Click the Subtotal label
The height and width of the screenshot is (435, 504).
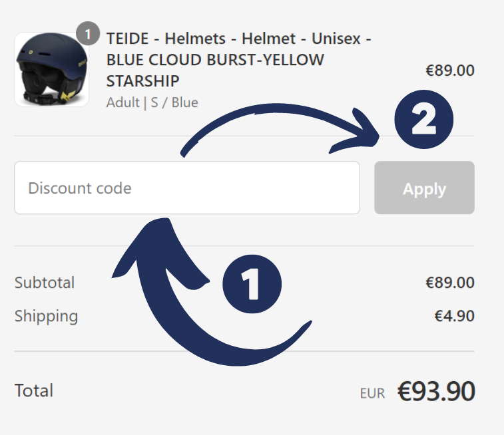click(x=45, y=283)
